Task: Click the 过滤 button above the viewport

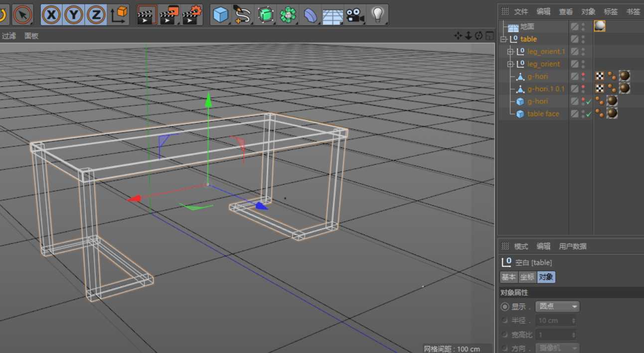Action: (8, 35)
